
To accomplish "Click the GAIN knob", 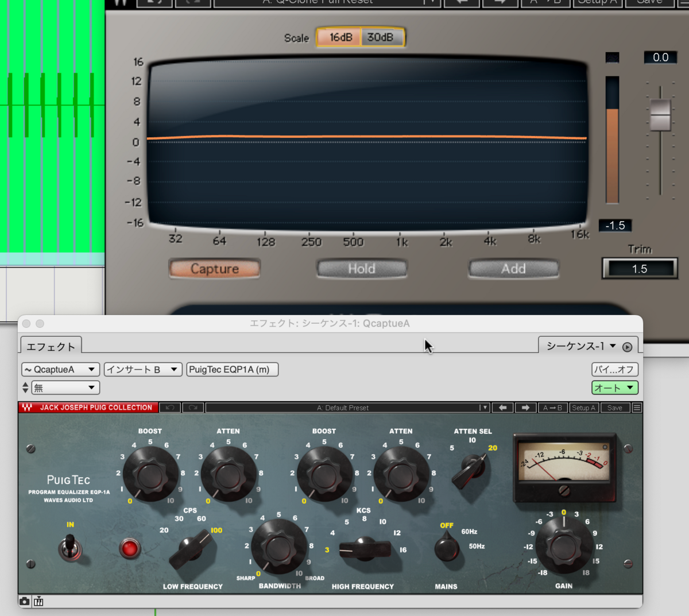I will (x=563, y=547).
